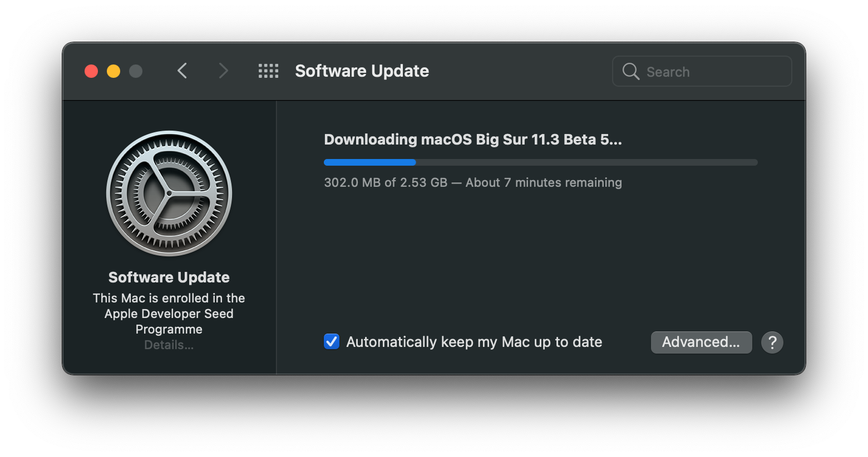Click the forward chevron in the toolbar
The image size is (868, 457).
coord(223,71)
